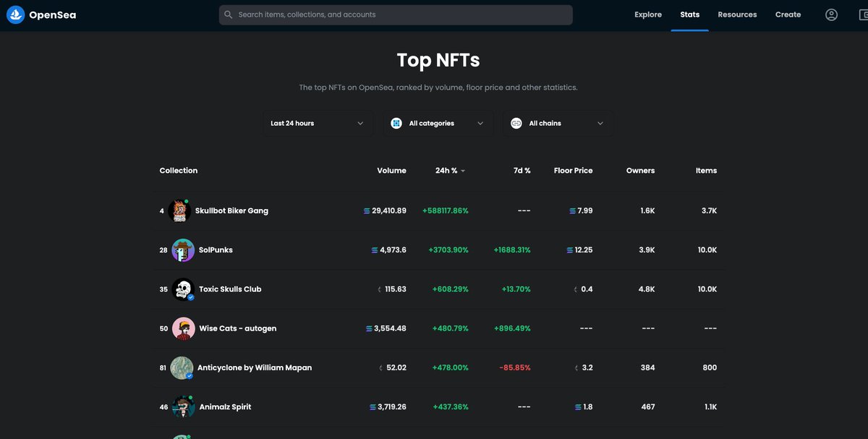Focus the search items input field
This screenshot has width=868, height=439.
point(396,14)
